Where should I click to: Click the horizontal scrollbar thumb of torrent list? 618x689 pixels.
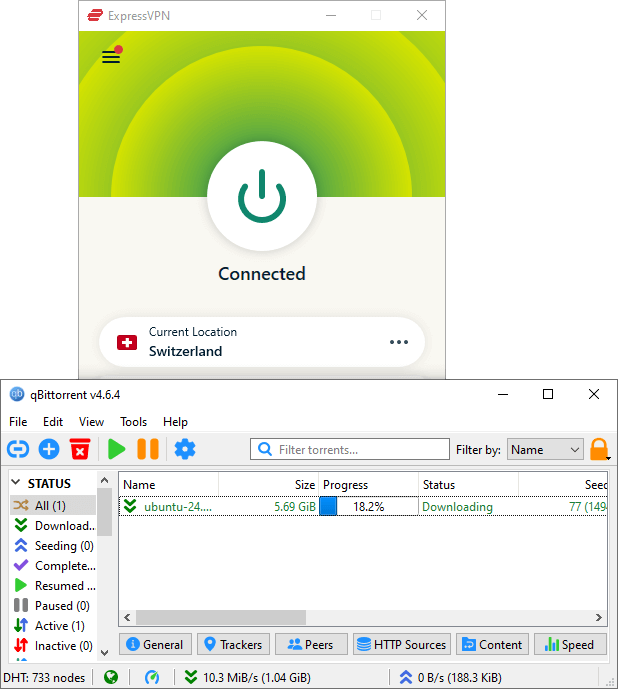pyautogui.click(x=221, y=617)
